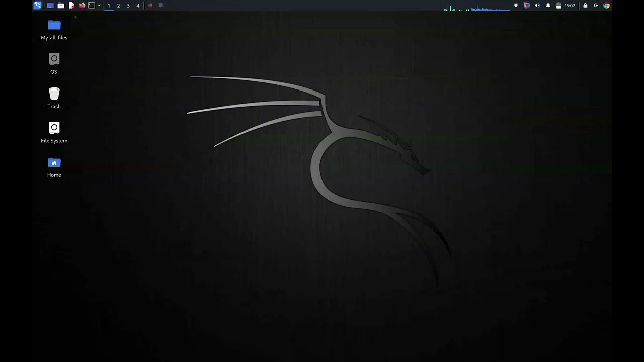
Task: Open the file manager from the panel
Action: point(61,6)
